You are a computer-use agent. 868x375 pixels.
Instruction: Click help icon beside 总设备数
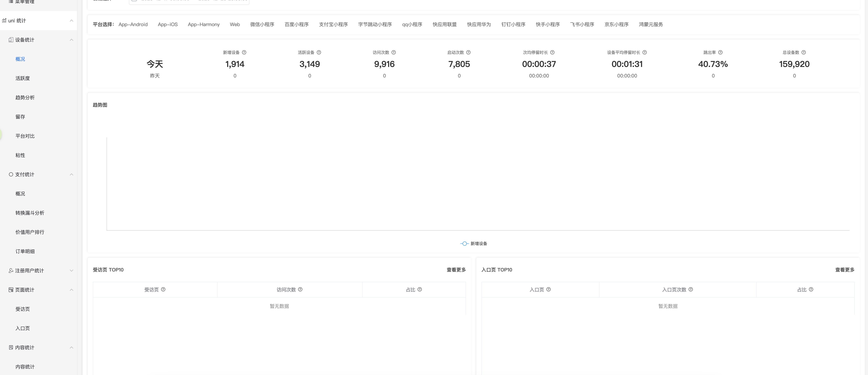pos(804,53)
